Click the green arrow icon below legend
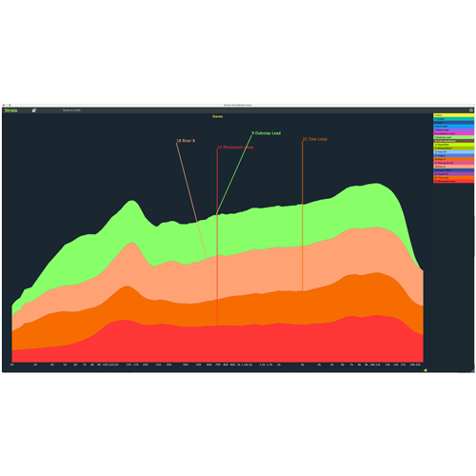Screen dimensions: 476x476 (x=426, y=370)
